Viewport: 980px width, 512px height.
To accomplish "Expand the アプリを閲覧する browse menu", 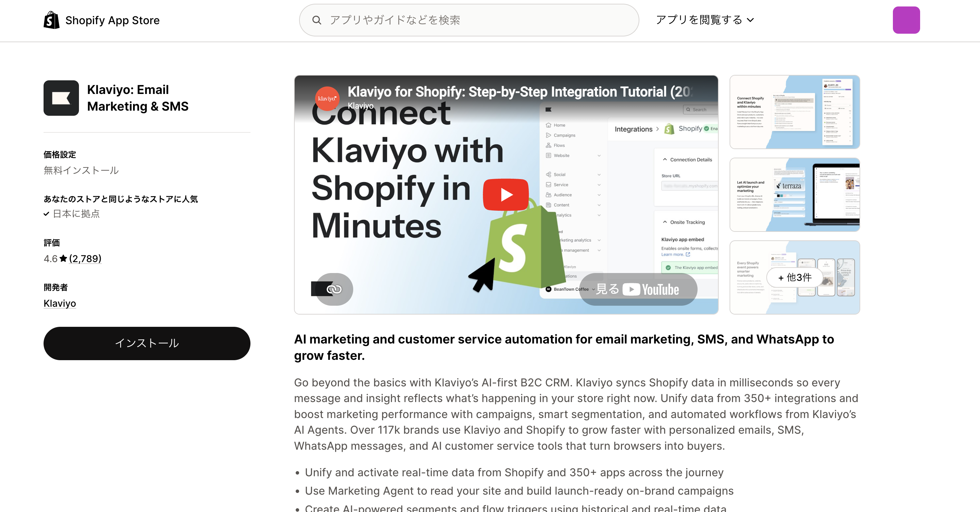I will (705, 20).
